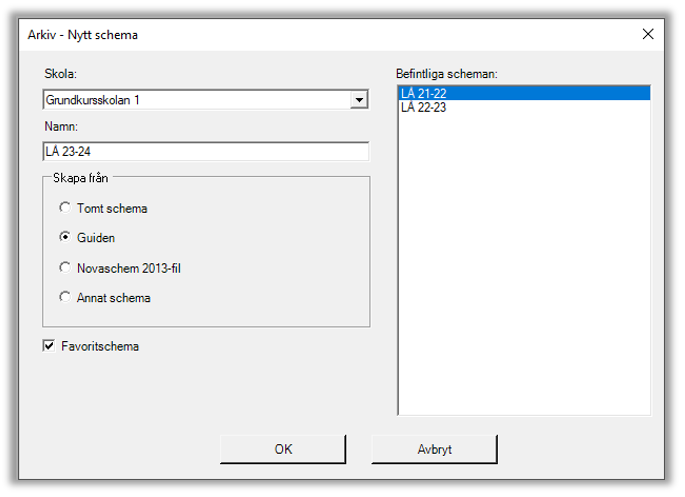Open the Skola dropdown arrow

pos(359,101)
